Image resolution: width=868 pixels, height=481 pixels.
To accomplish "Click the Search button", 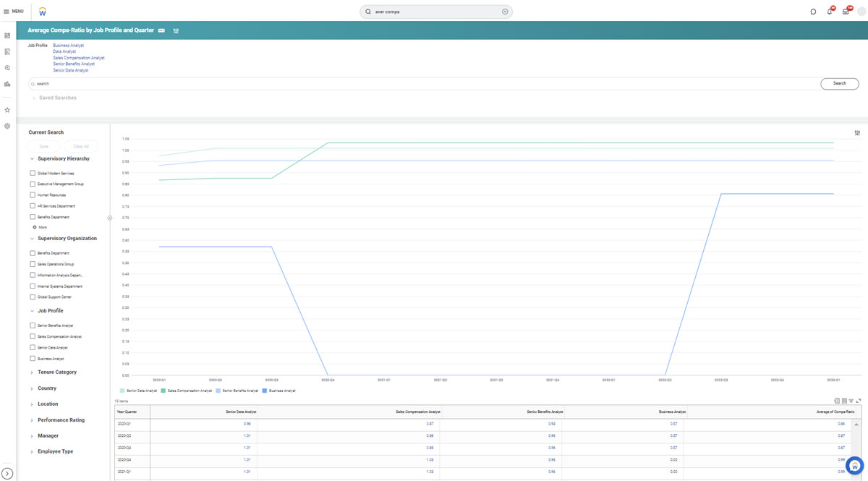I will pos(839,84).
